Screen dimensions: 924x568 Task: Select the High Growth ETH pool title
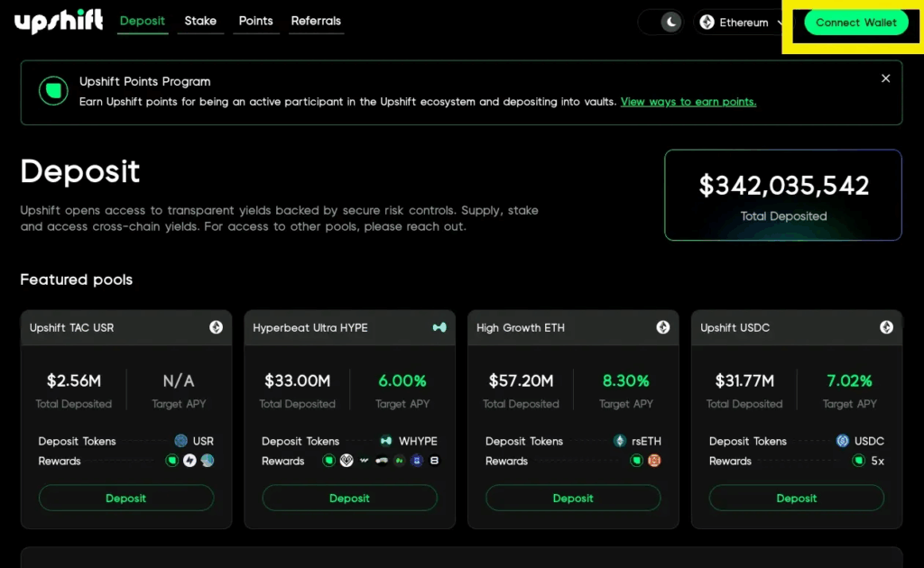(521, 328)
